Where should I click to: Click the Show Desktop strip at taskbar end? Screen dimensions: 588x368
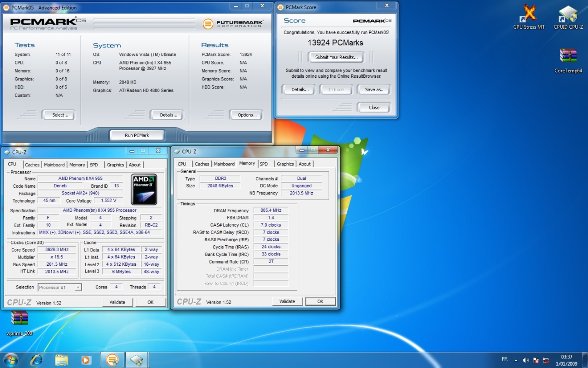tap(585, 360)
